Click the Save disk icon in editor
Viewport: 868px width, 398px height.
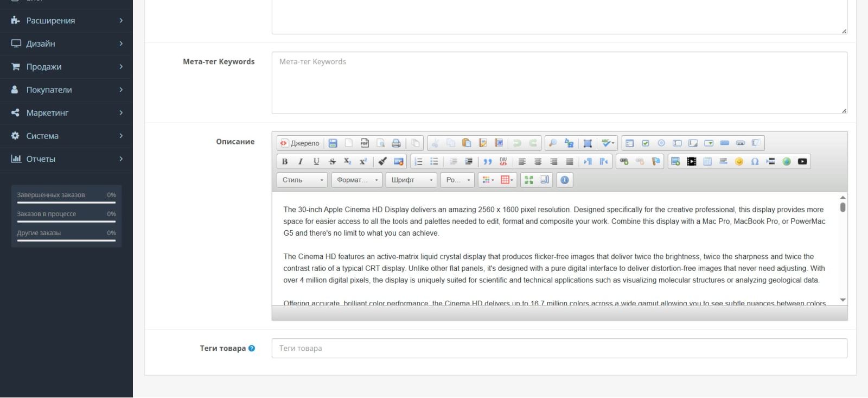coord(333,143)
